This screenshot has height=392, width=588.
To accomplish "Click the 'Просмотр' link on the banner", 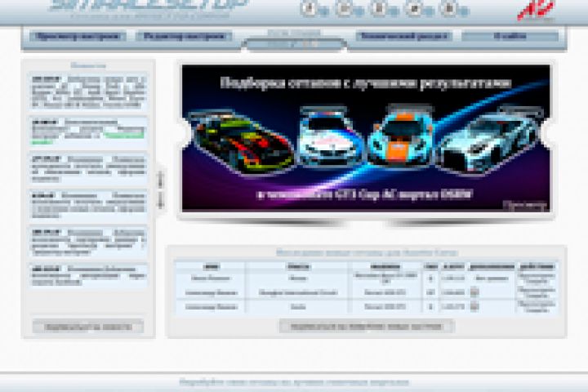I will (525, 205).
